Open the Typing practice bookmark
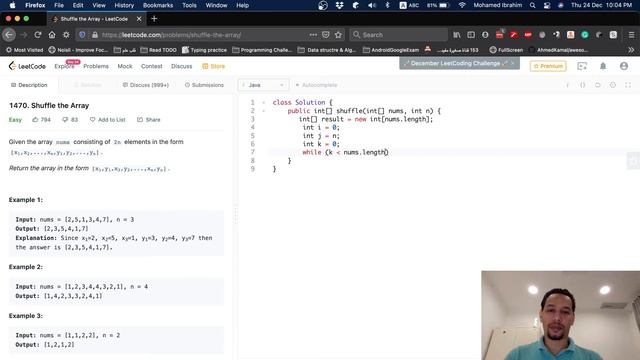 tap(204, 50)
